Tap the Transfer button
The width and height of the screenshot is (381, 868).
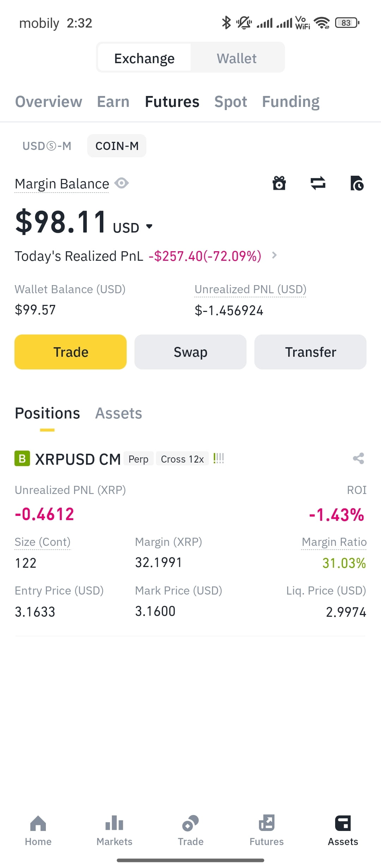310,352
